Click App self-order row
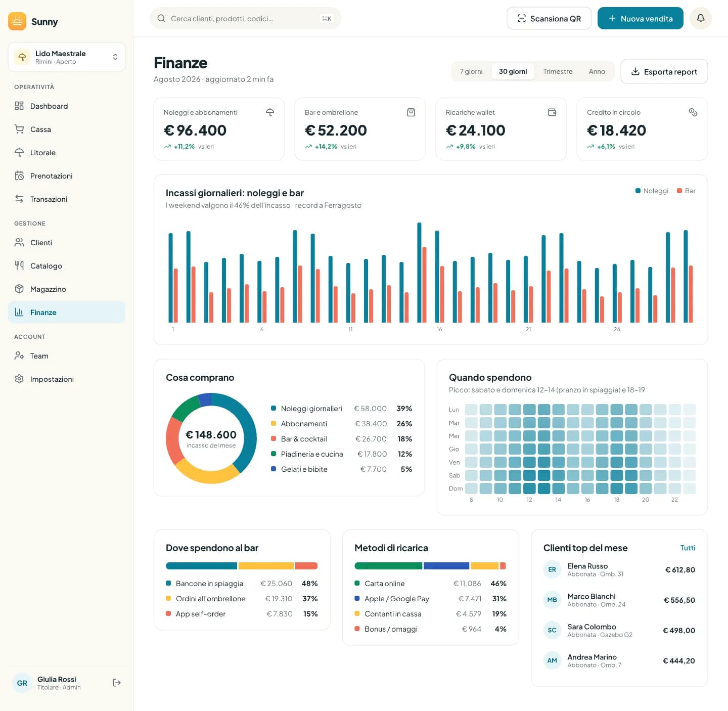 pos(242,613)
